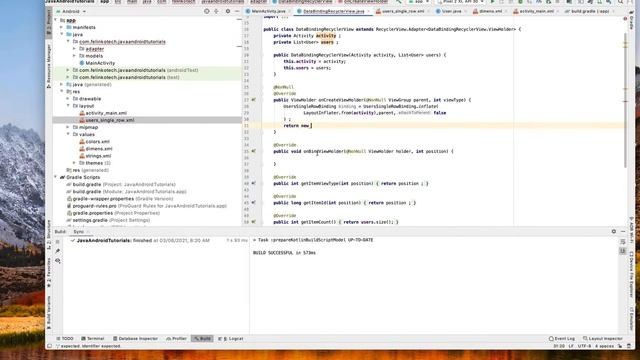Open the app run configuration dropdown
Screen dimensions: 640x360
[418, 2]
